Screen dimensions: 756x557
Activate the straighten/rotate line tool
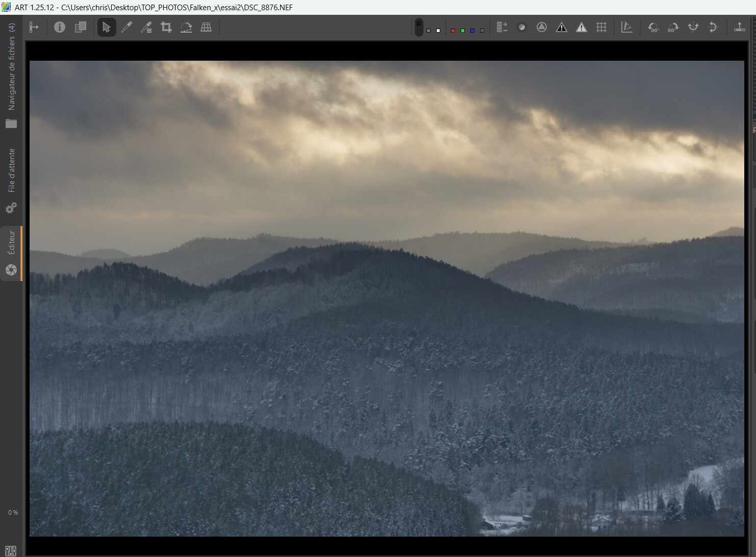186,28
